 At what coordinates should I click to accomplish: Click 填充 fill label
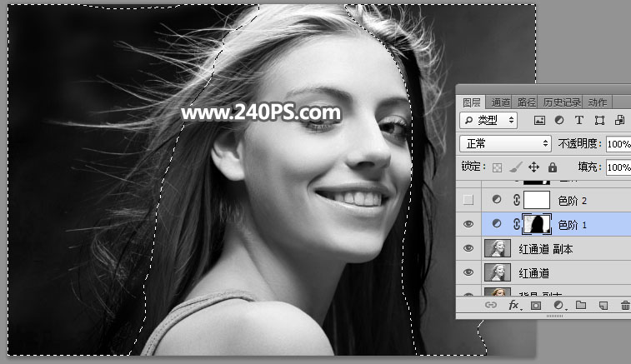[589, 167]
